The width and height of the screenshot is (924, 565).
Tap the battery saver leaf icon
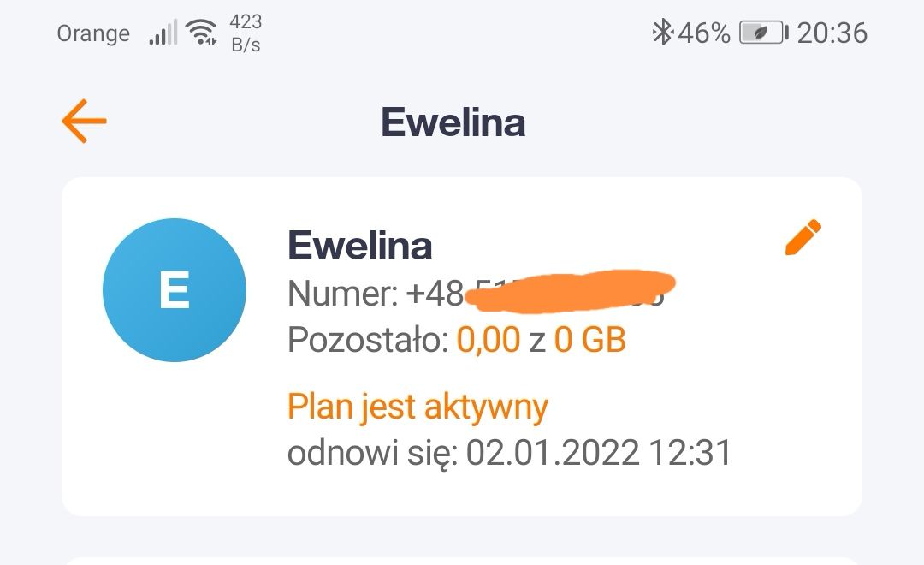coord(761,33)
